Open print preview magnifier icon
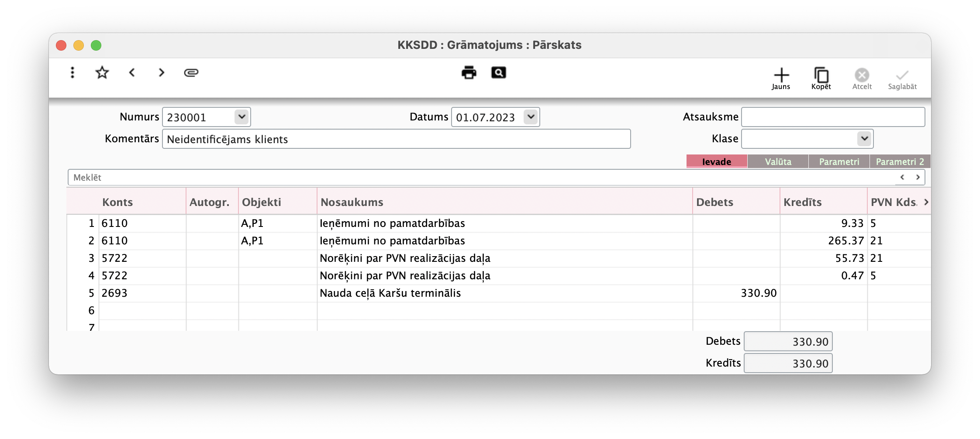Viewport: 980px width, 439px height. [499, 72]
